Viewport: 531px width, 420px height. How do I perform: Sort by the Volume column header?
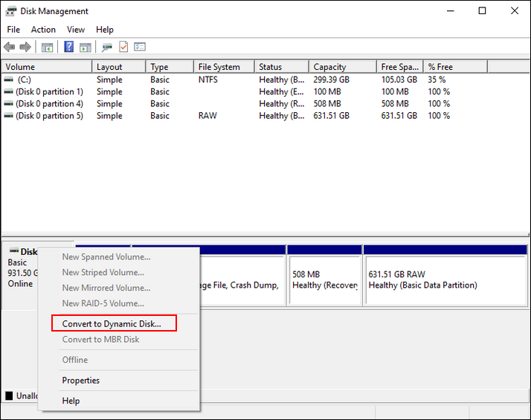(47, 67)
